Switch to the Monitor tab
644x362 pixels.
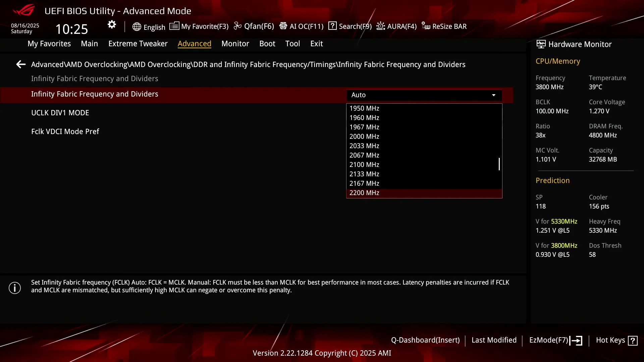click(x=235, y=44)
